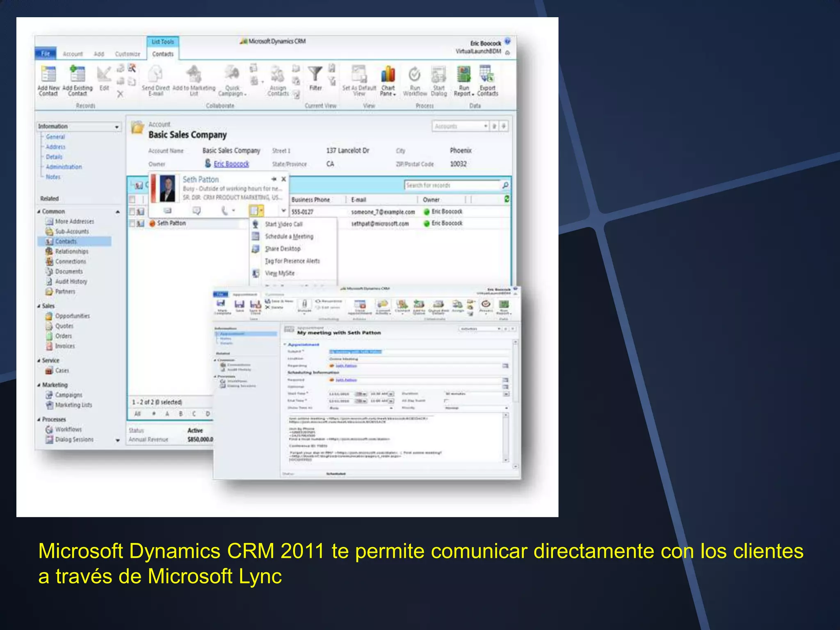Click Add to Marketing List icon
This screenshot has height=630, width=840.
click(x=194, y=75)
